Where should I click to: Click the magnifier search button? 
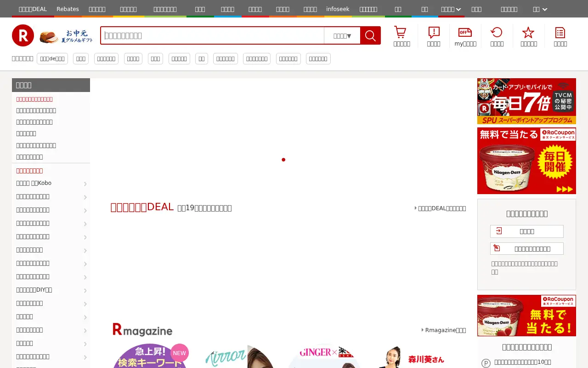coord(370,35)
